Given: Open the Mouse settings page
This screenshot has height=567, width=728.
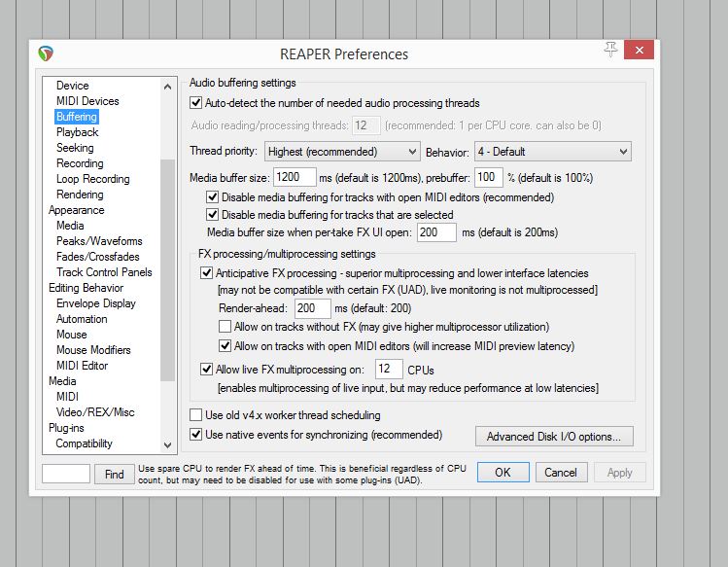Looking at the screenshot, I should [x=72, y=335].
